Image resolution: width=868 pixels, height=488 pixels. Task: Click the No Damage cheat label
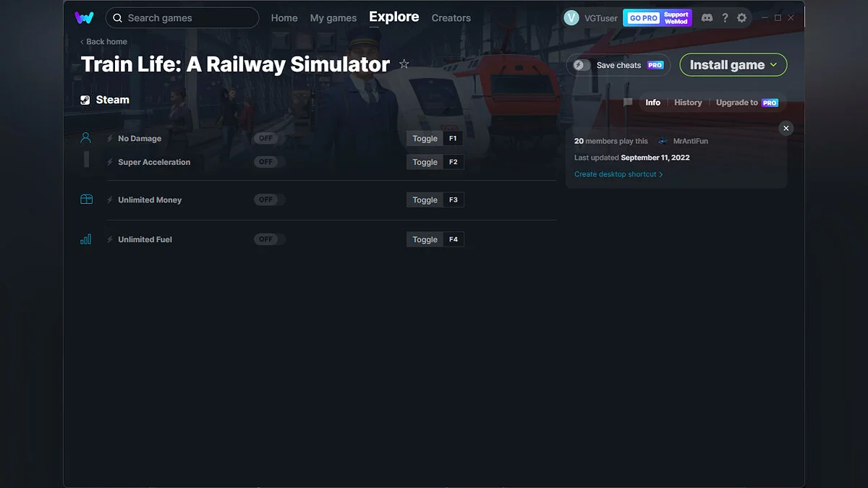[x=140, y=138]
